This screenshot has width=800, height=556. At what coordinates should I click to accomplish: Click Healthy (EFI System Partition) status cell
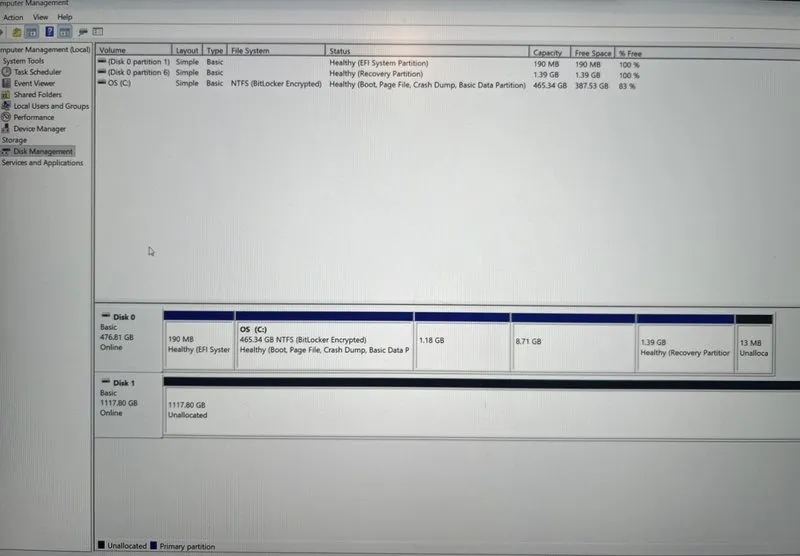pos(379,63)
